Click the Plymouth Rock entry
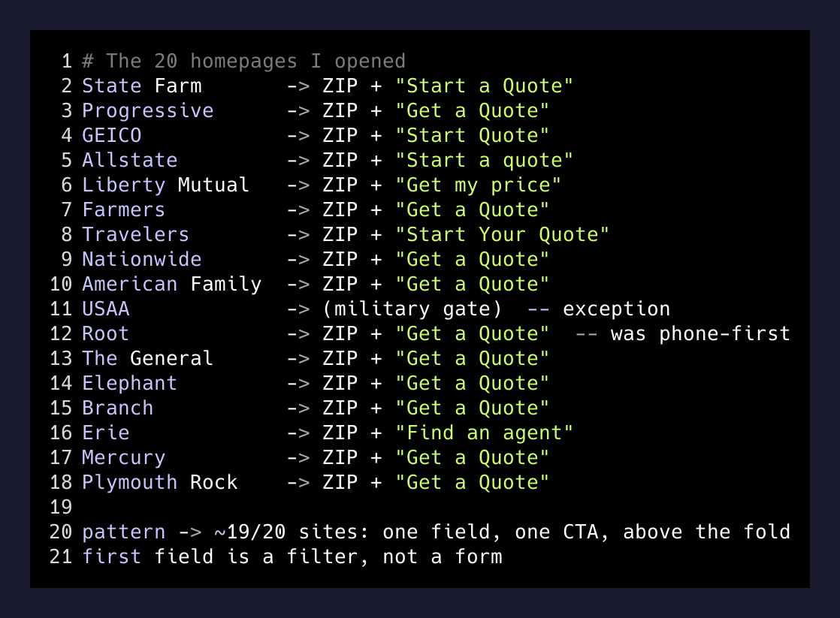The image size is (840, 618). (x=159, y=483)
